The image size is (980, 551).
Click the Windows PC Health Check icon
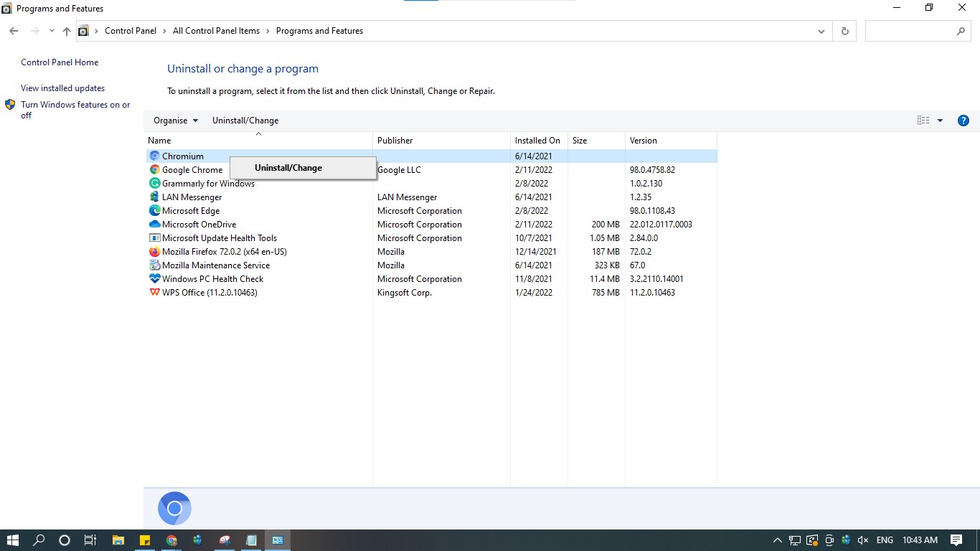pyautogui.click(x=154, y=279)
